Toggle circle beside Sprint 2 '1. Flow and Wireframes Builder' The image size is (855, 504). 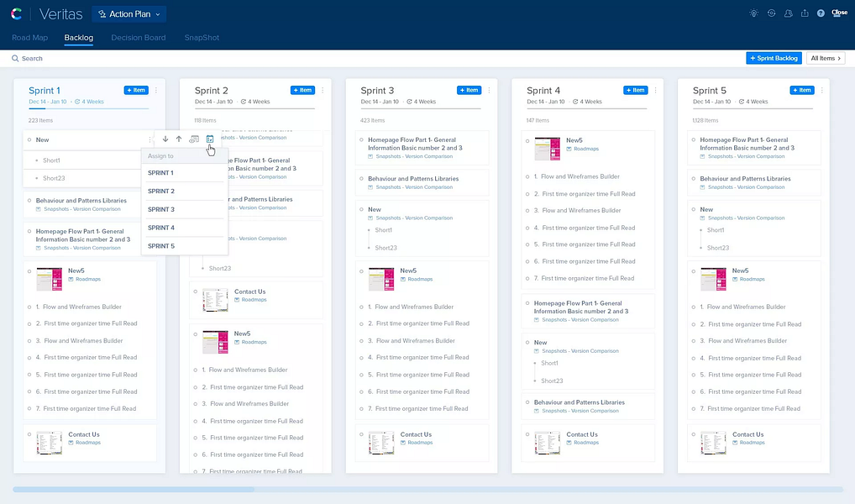click(x=195, y=370)
